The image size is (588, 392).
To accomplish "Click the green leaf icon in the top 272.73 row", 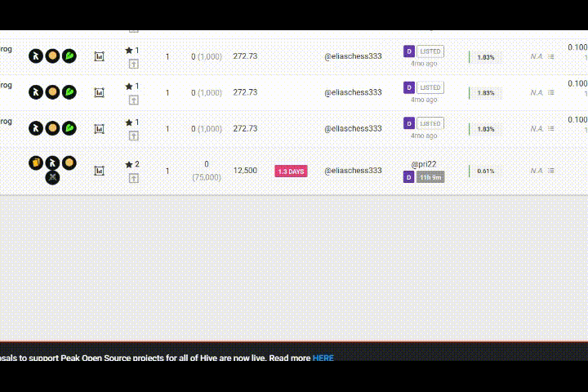I will point(69,56).
